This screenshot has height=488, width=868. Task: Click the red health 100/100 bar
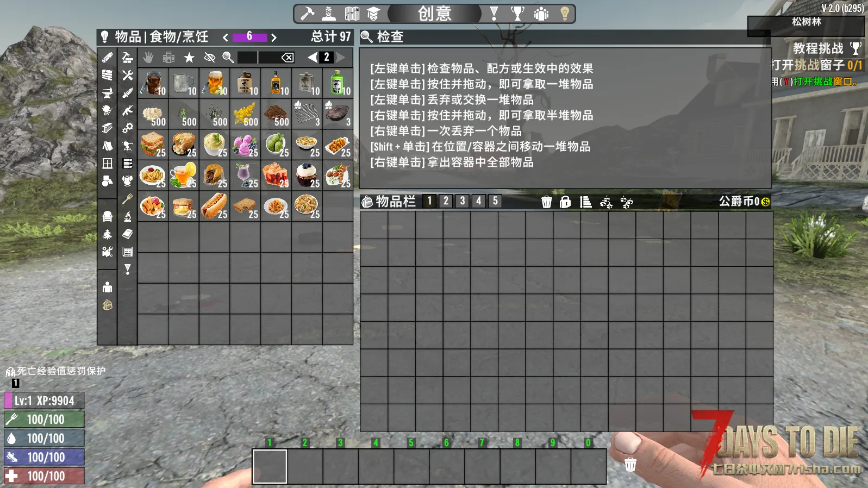tap(44, 476)
